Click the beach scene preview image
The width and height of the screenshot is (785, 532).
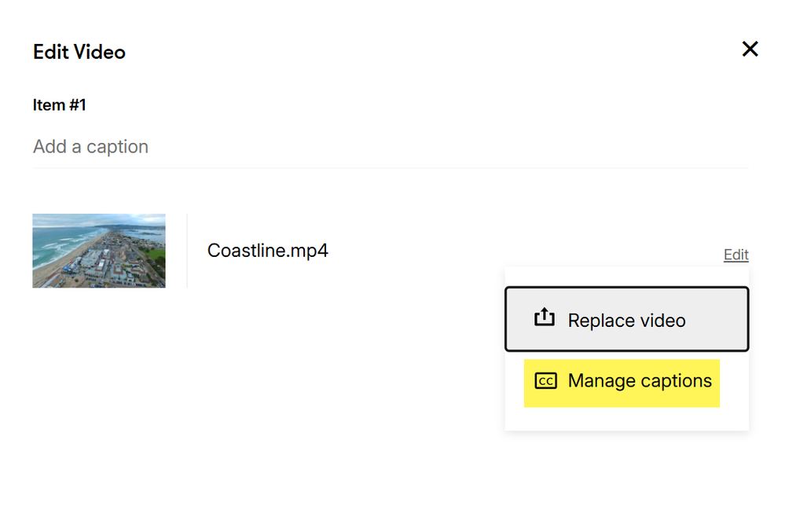coord(99,251)
